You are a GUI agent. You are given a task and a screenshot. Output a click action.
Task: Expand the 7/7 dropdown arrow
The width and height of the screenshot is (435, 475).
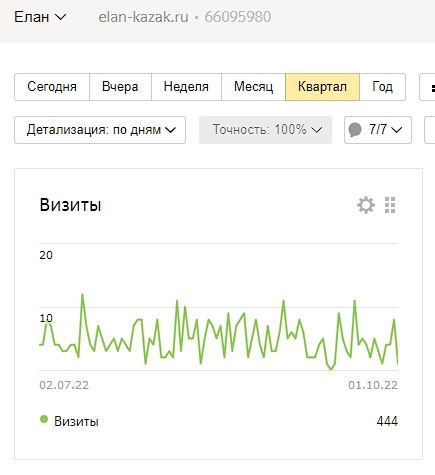coord(396,130)
